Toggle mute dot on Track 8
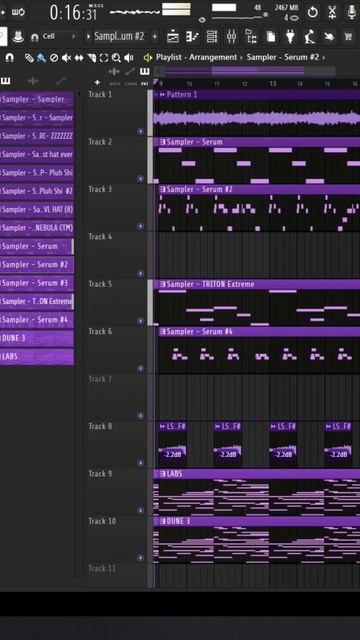This screenshot has width=360, height=640. [141, 463]
